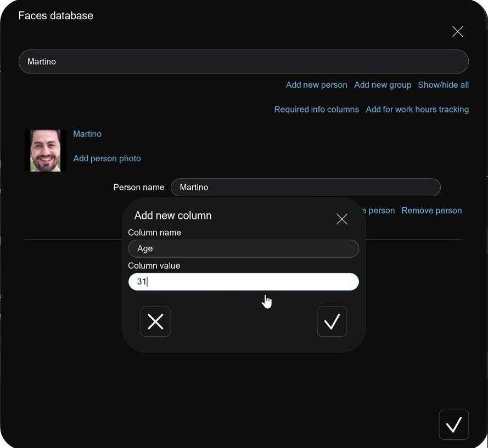
Task: Close the Add new column dialog
Action: (x=342, y=219)
